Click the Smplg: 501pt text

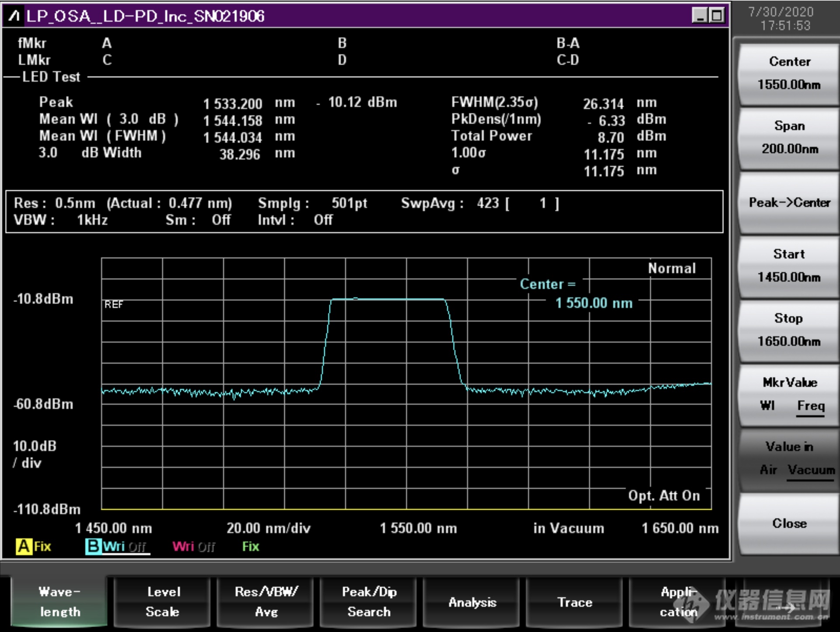[x=312, y=203]
